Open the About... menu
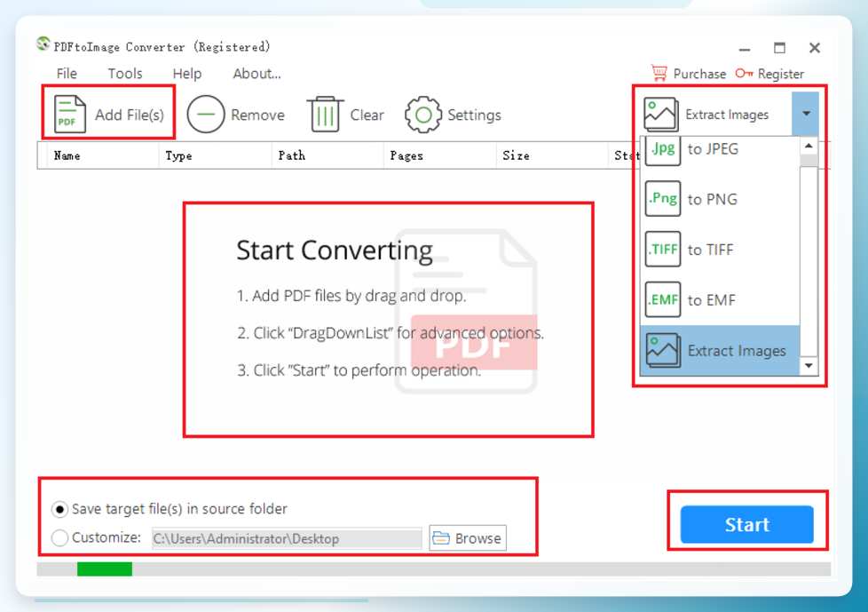The width and height of the screenshot is (868, 612). click(256, 74)
